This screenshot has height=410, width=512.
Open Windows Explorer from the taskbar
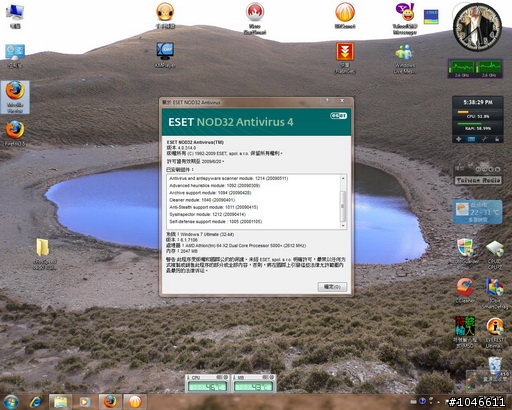tap(60, 402)
